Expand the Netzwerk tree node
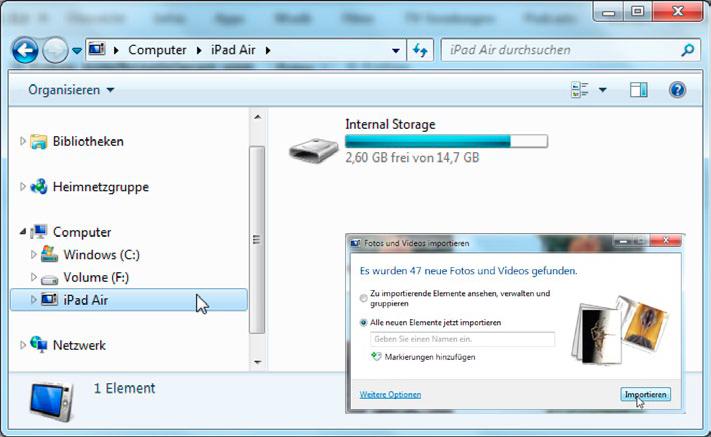 coord(22,345)
